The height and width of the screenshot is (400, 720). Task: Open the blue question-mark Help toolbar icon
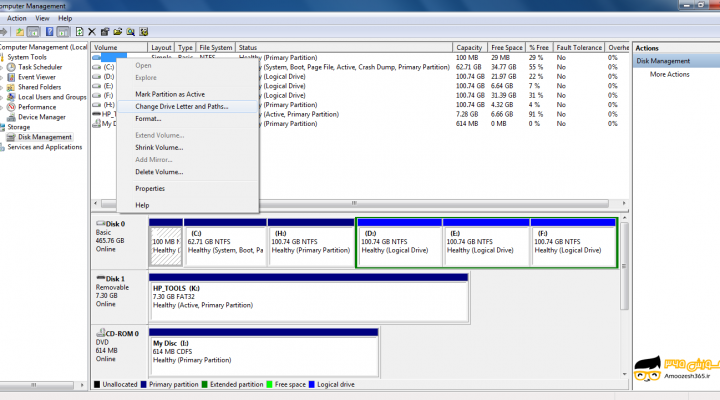(49, 32)
